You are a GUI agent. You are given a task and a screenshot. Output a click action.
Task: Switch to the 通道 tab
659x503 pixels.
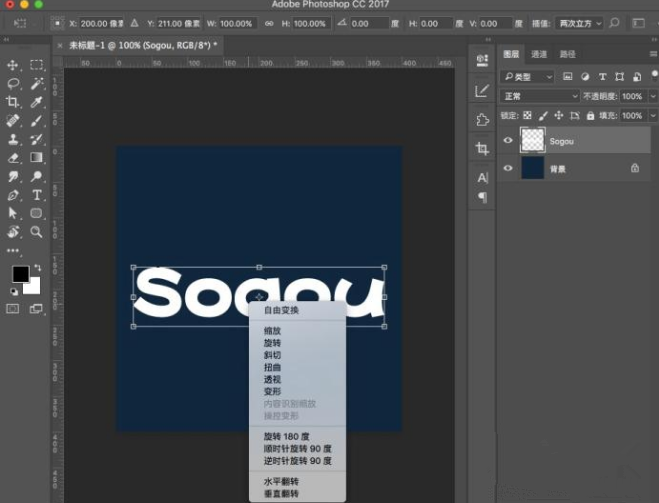[x=539, y=54]
